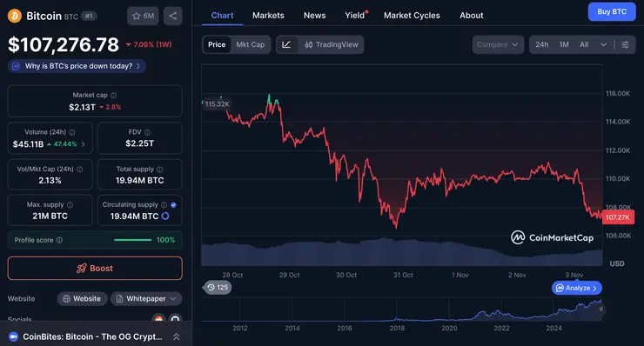644x346 pixels.
Task: Expand the Whitepaper dropdown
Action: tap(173, 299)
